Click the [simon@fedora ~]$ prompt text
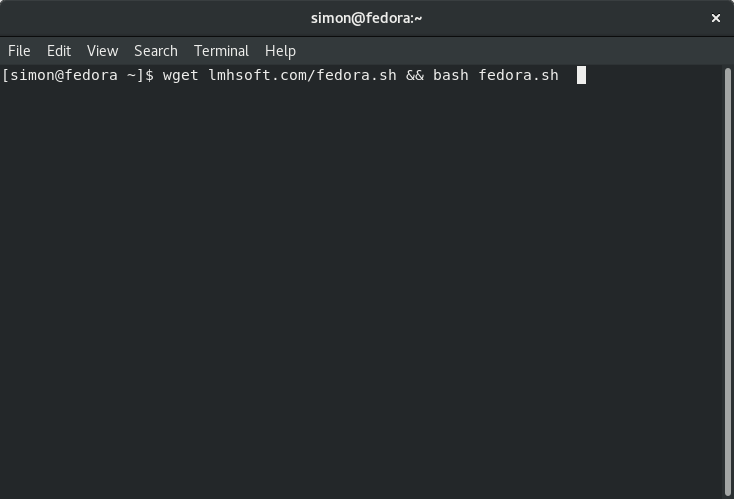 point(78,75)
